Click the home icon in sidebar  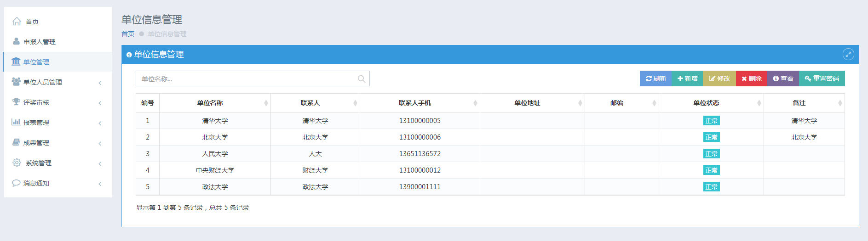pos(17,21)
